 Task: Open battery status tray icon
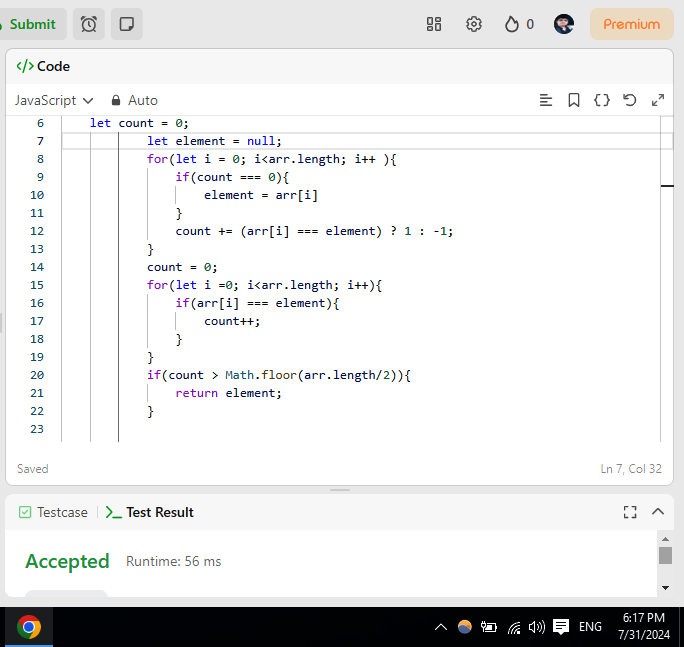(x=489, y=627)
